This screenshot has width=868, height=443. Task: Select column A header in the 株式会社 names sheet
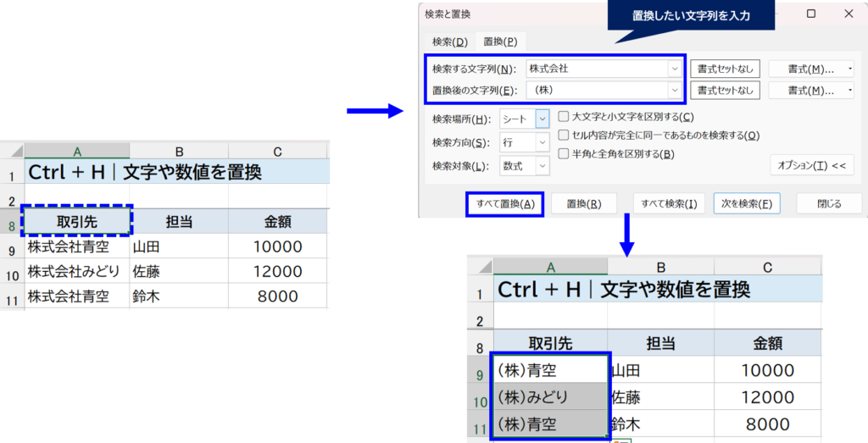tap(77, 151)
